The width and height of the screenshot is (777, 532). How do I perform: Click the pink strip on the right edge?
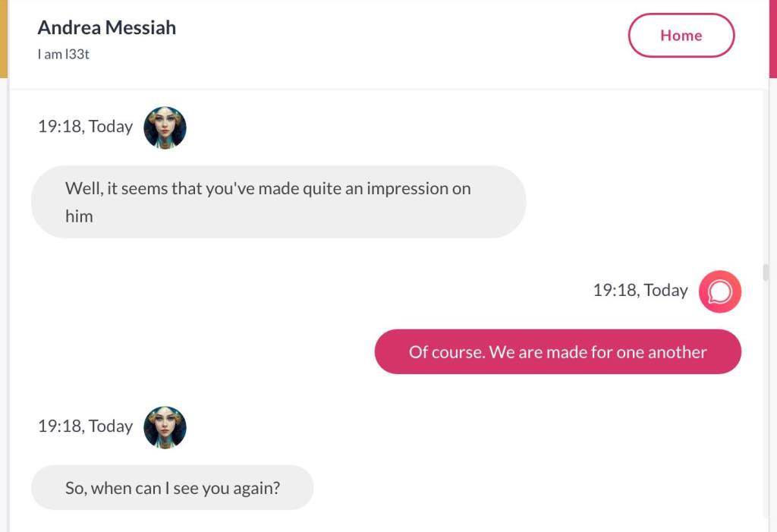(772, 38)
